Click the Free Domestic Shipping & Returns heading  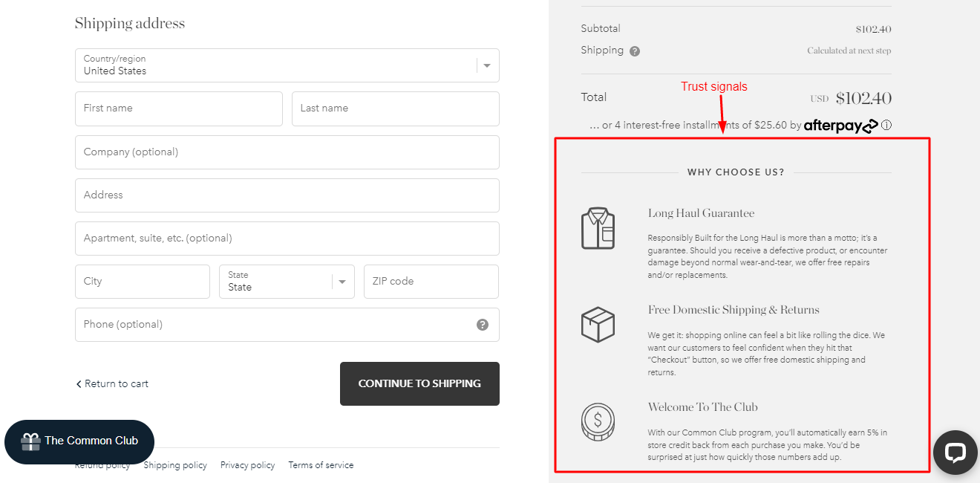734,310
